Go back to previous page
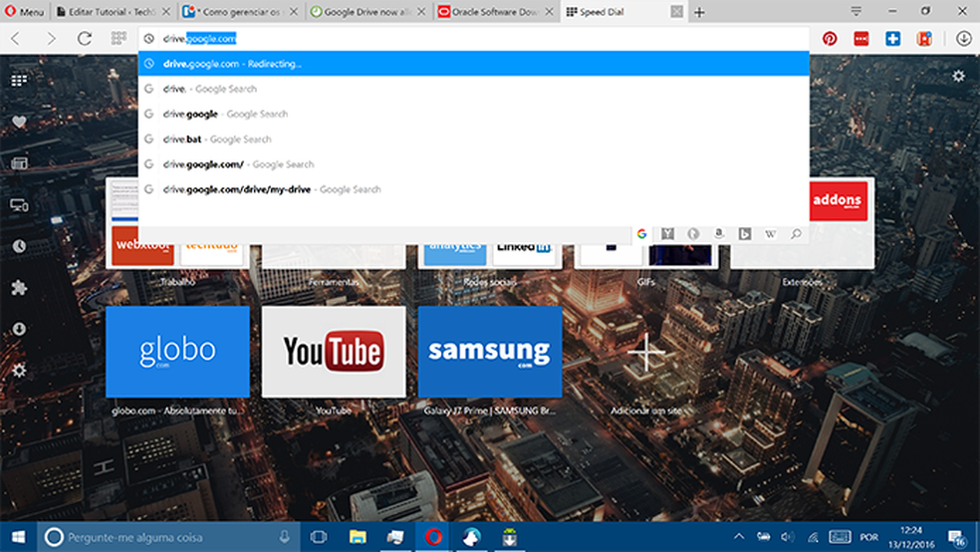The width and height of the screenshot is (980, 552). [x=16, y=39]
